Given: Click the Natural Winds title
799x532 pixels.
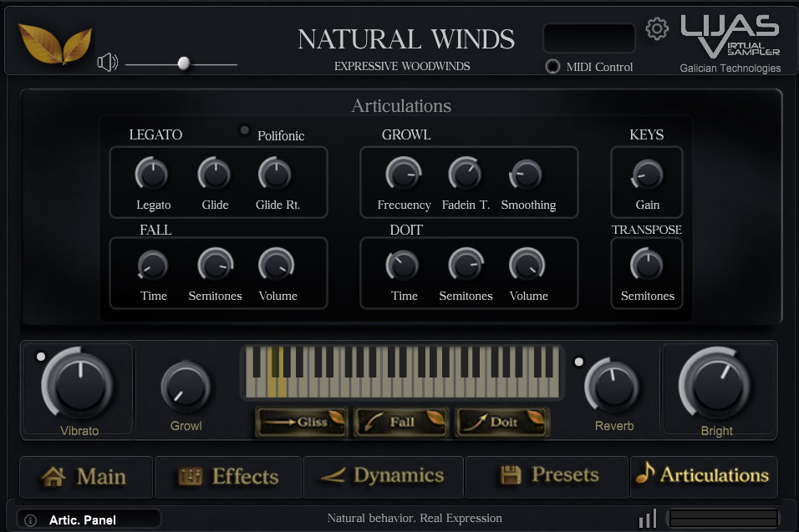Looking at the screenshot, I should [406, 39].
